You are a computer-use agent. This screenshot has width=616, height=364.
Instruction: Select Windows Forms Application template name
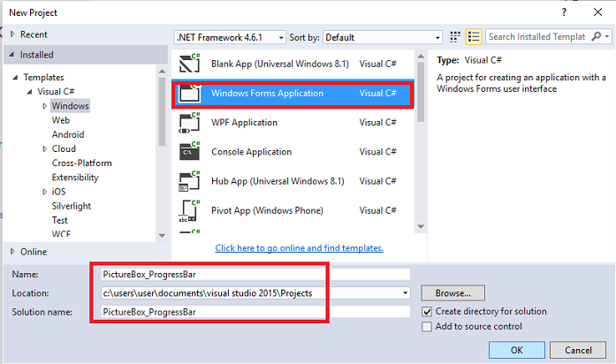[267, 93]
